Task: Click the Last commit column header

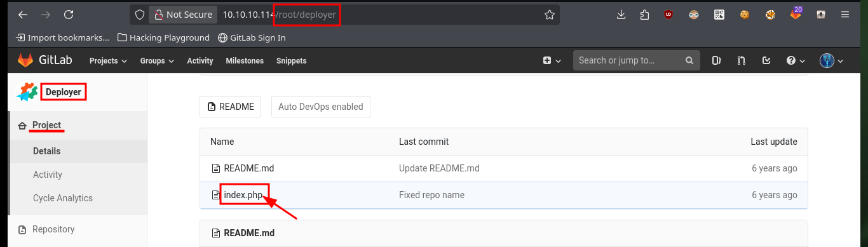Action: tap(424, 142)
